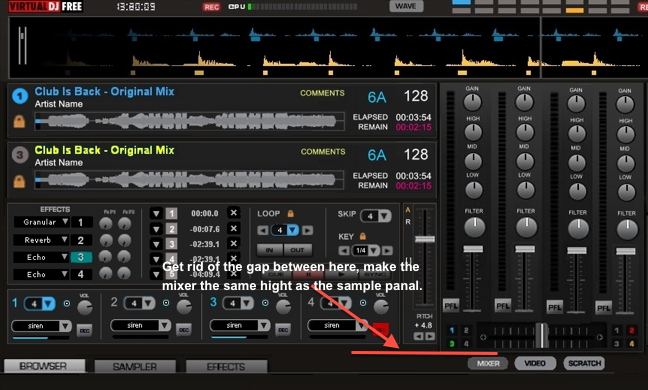Screen dimensions: 648x390
Task: Toggle PFL on the first mixer channel
Action: 451,306
